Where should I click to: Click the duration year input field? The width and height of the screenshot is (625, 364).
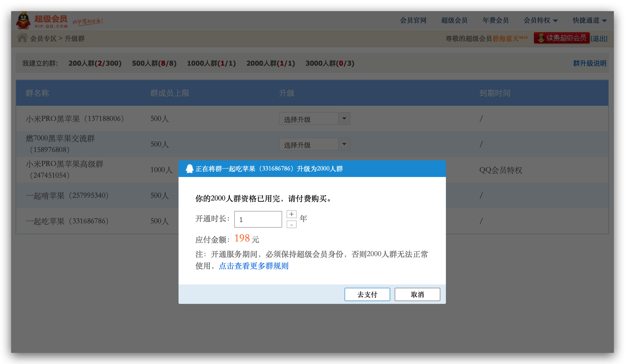tap(258, 219)
